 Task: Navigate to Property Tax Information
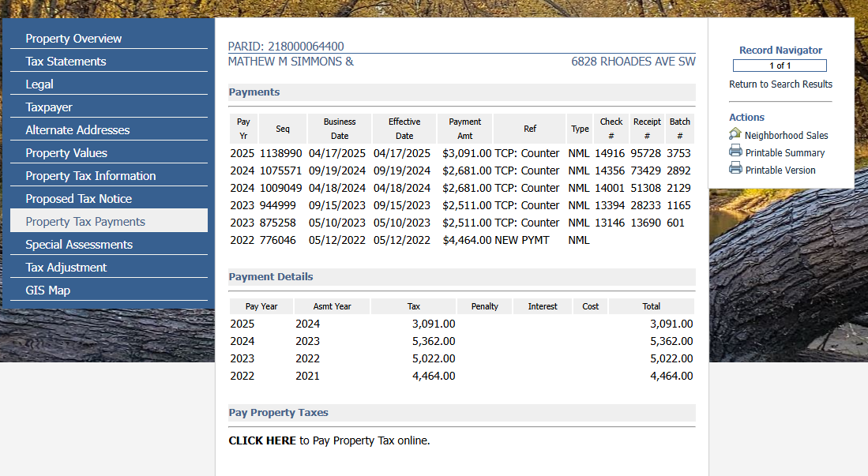tap(91, 176)
